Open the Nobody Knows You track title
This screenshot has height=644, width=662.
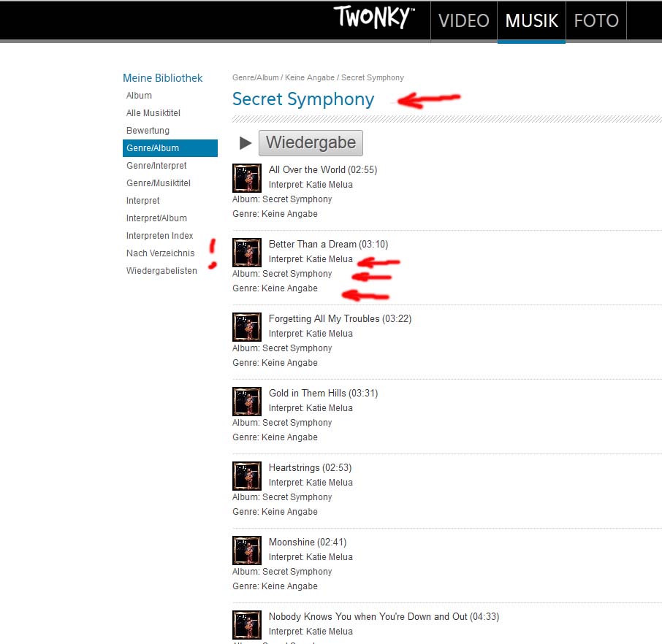368,617
